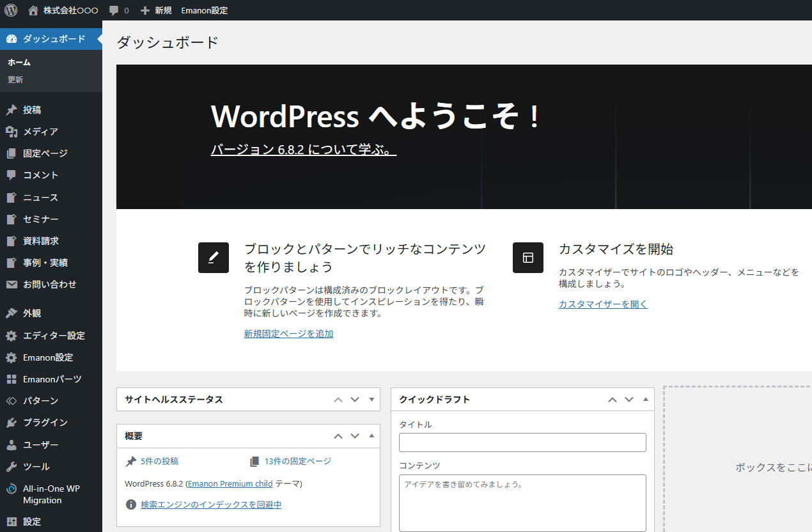Click the ダッシュボード page heading

[168, 43]
